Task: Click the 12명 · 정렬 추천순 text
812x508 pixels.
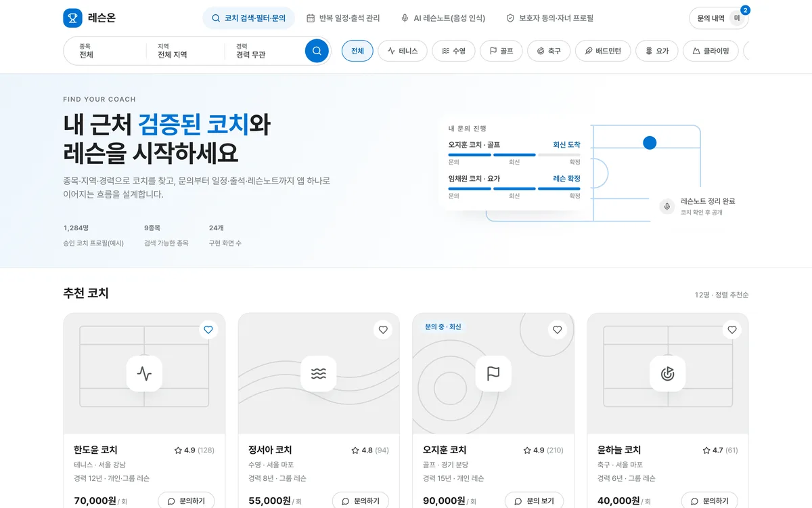Action: point(721,295)
